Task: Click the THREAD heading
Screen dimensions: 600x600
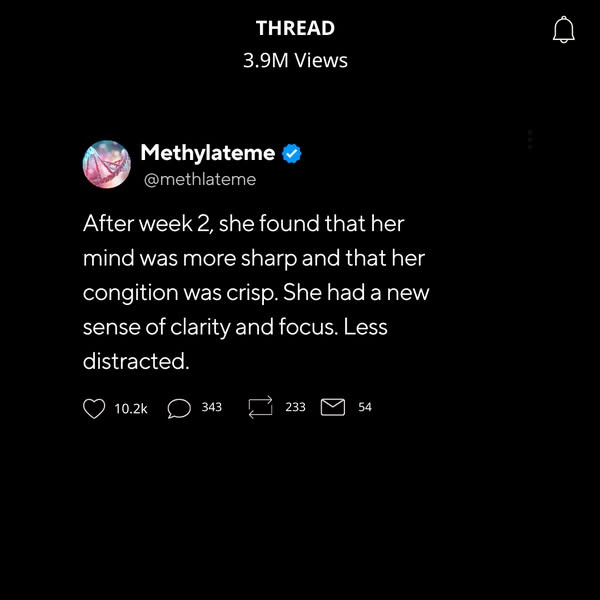Action: pyautogui.click(x=295, y=28)
